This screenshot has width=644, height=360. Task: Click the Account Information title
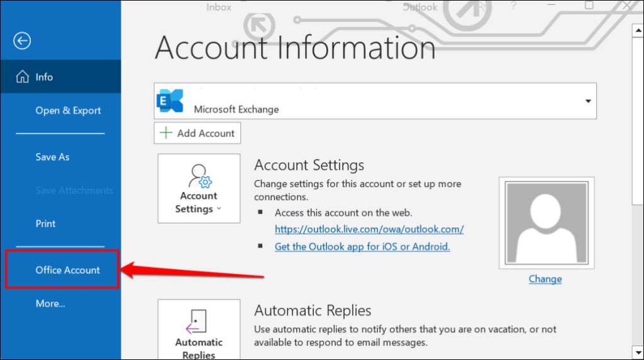coord(295,48)
